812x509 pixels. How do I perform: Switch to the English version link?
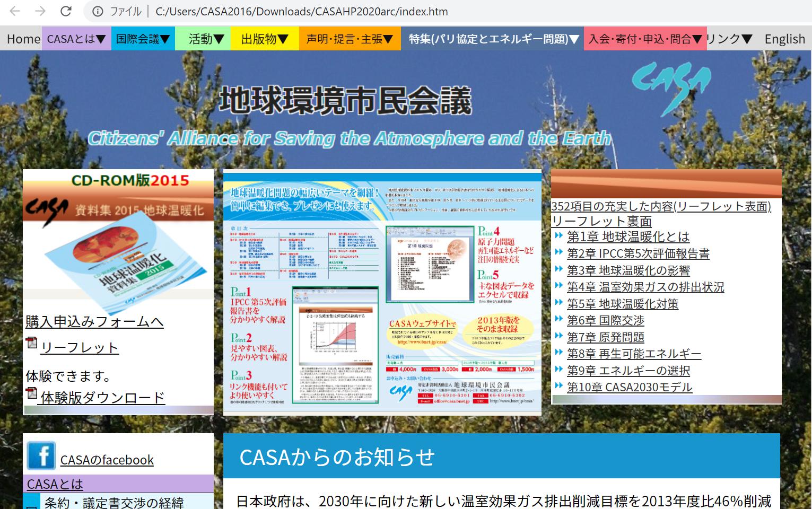click(784, 39)
